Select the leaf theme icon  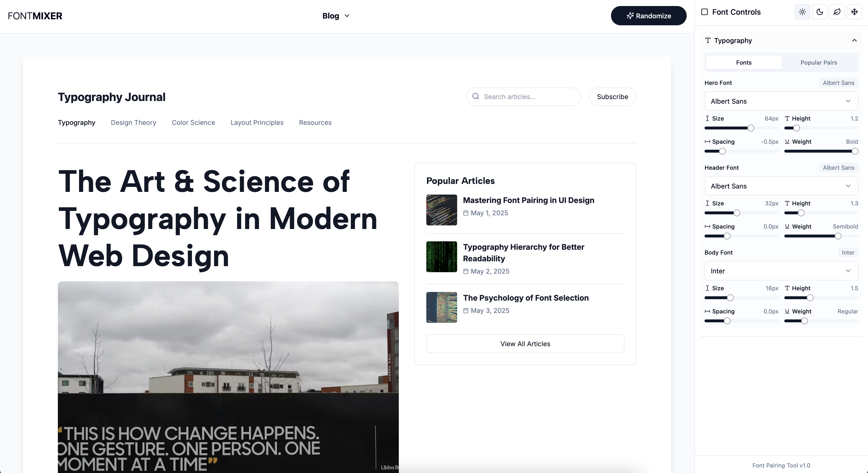point(837,12)
